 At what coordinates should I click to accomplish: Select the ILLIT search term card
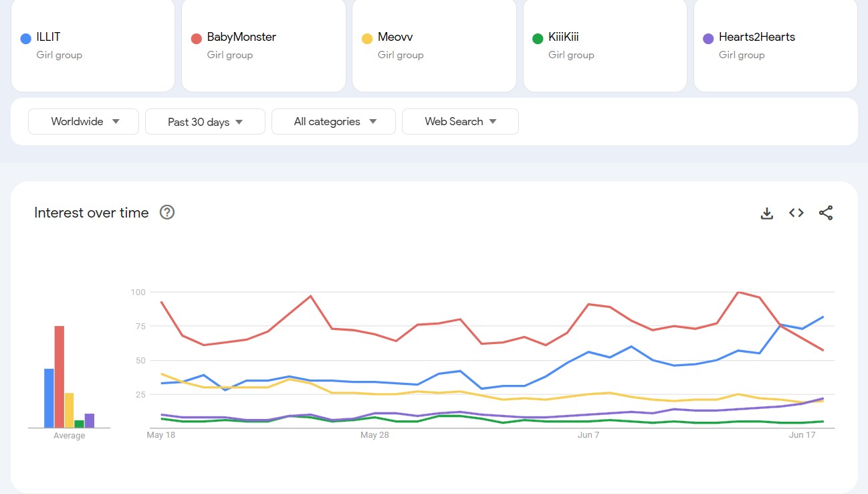[x=93, y=46]
